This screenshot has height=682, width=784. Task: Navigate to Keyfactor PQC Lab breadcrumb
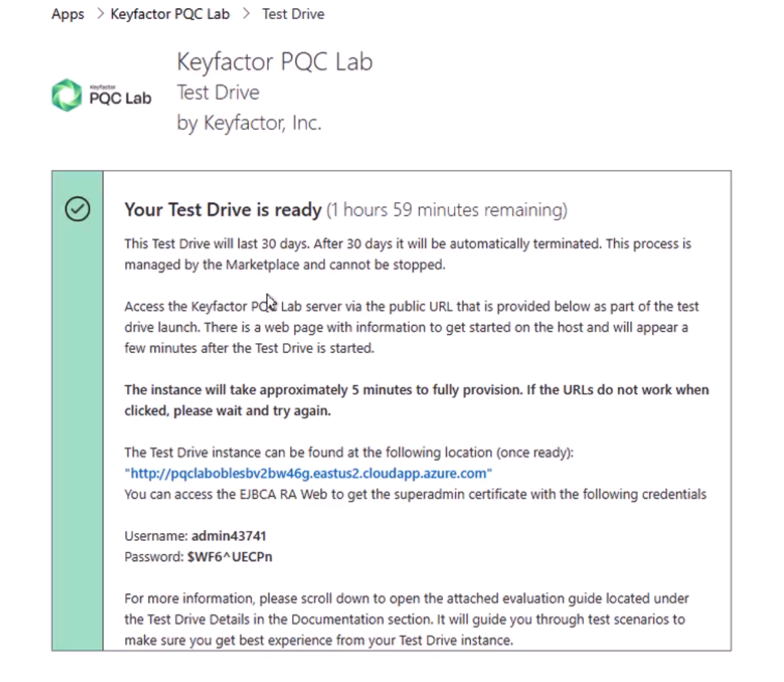tap(169, 13)
